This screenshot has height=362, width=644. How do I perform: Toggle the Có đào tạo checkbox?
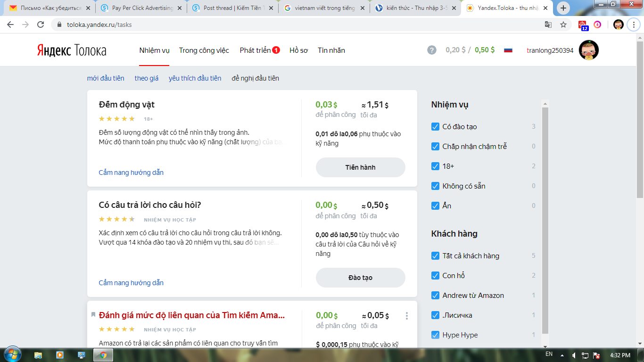click(436, 126)
